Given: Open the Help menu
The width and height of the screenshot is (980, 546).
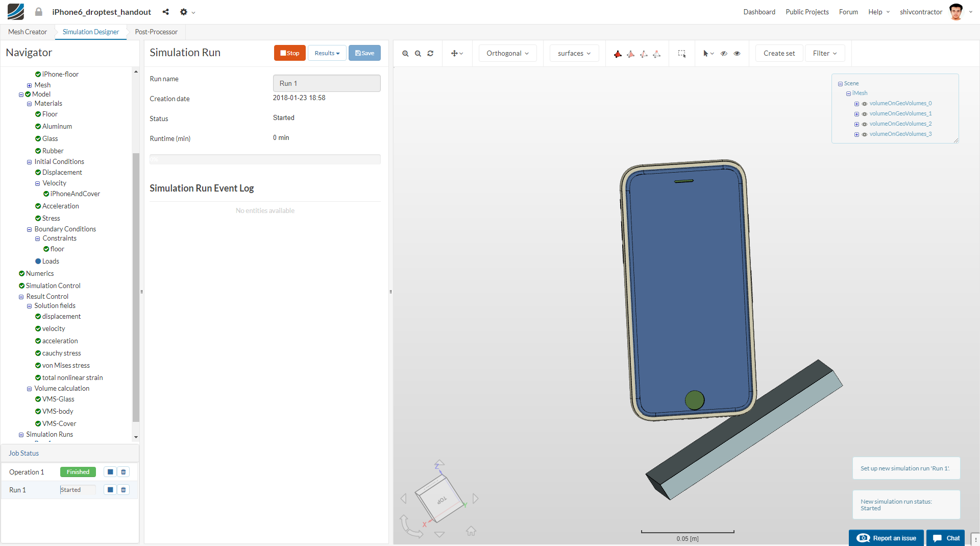Looking at the screenshot, I should (879, 12).
